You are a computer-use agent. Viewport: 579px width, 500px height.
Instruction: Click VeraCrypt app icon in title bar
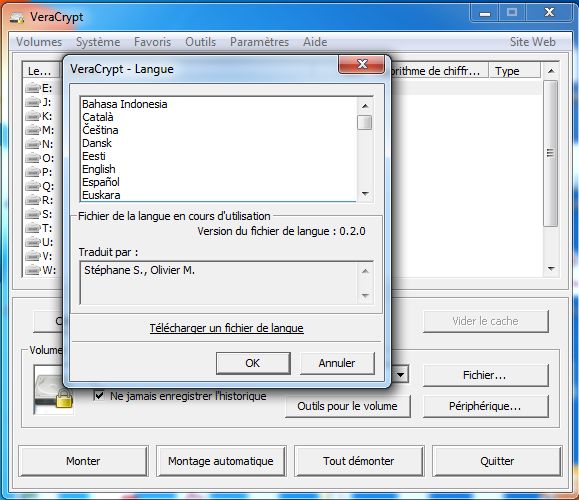[17, 17]
